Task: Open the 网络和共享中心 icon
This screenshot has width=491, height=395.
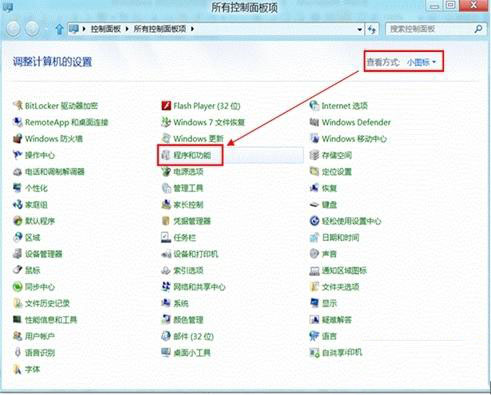Action: [x=166, y=287]
